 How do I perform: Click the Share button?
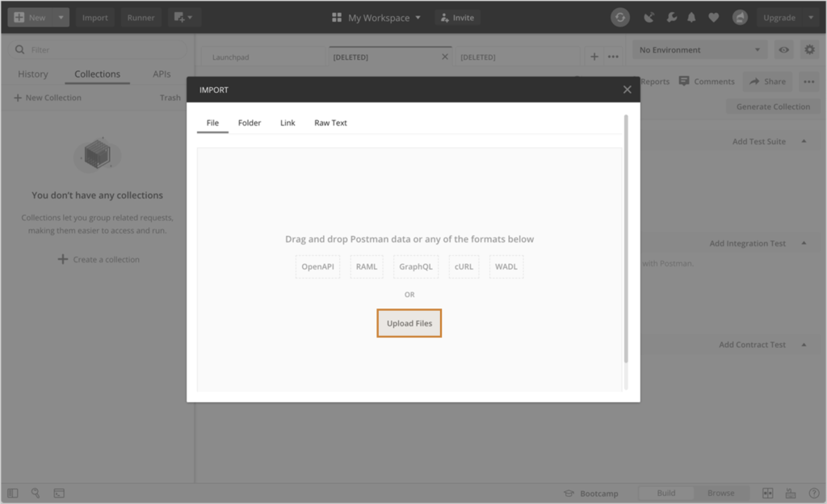[x=767, y=82]
